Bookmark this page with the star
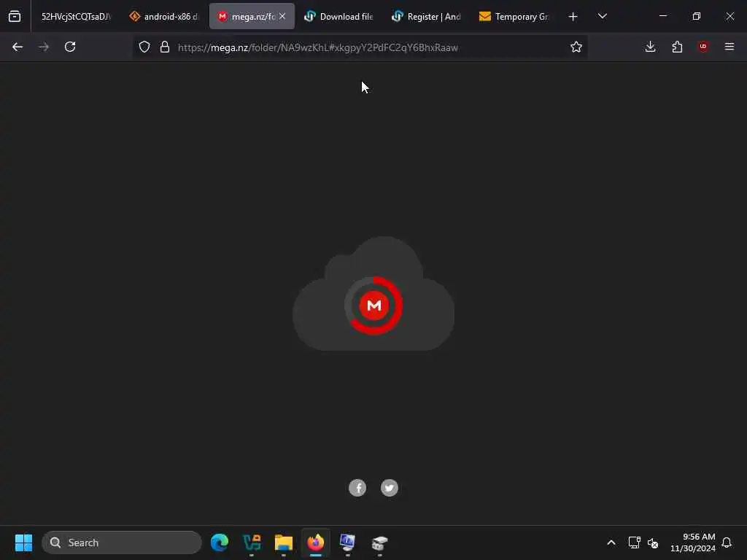The image size is (747, 560). tap(576, 47)
